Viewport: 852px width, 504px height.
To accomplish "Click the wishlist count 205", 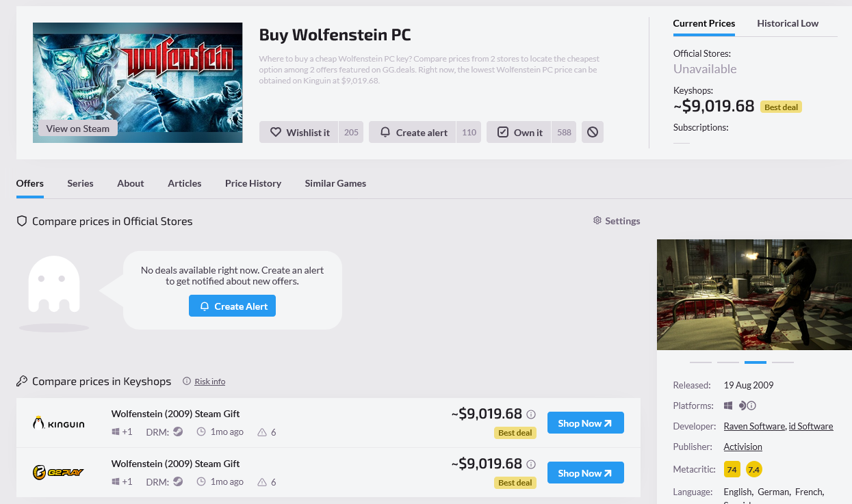I will point(351,132).
